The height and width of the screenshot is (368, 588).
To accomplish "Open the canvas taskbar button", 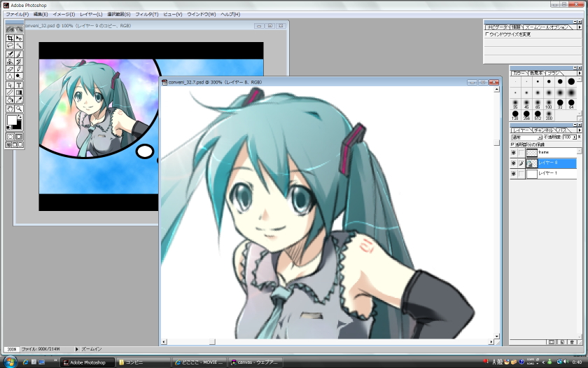I will (255, 362).
